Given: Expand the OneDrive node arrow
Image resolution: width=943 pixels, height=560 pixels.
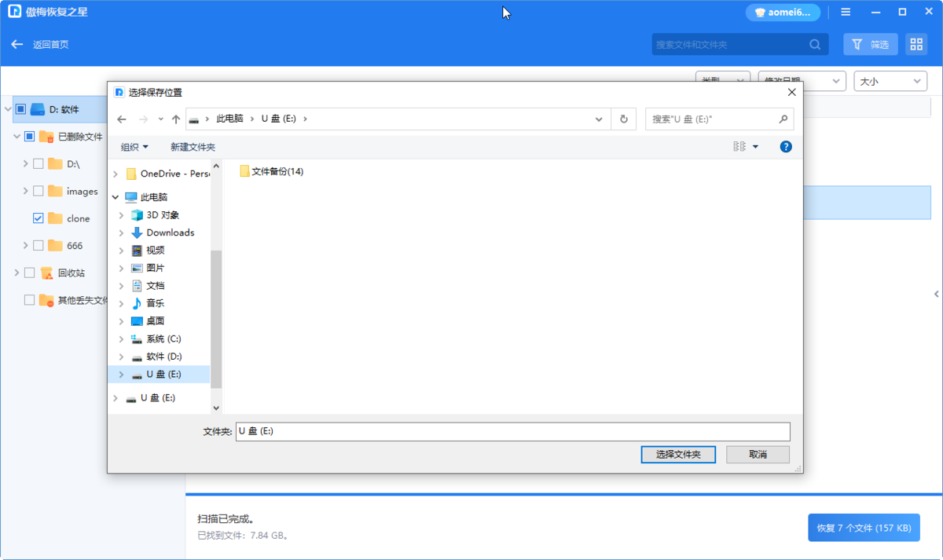Looking at the screenshot, I should click(116, 174).
